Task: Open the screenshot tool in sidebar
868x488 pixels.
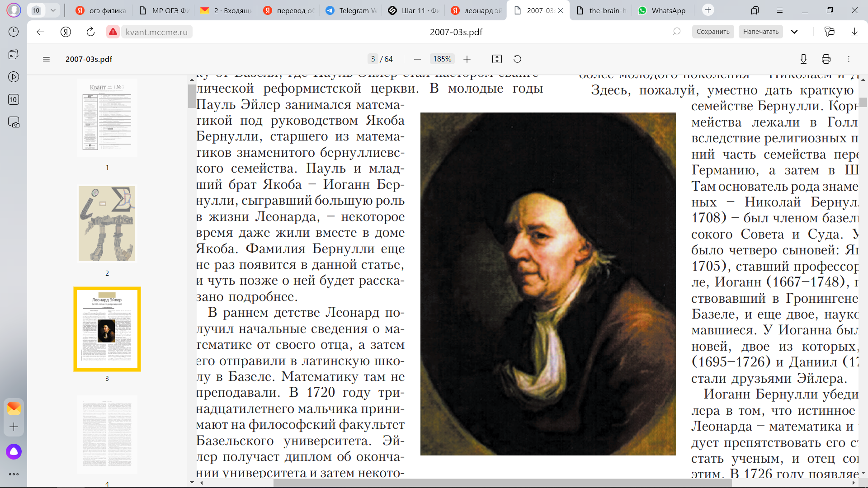Action: tap(14, 122)
